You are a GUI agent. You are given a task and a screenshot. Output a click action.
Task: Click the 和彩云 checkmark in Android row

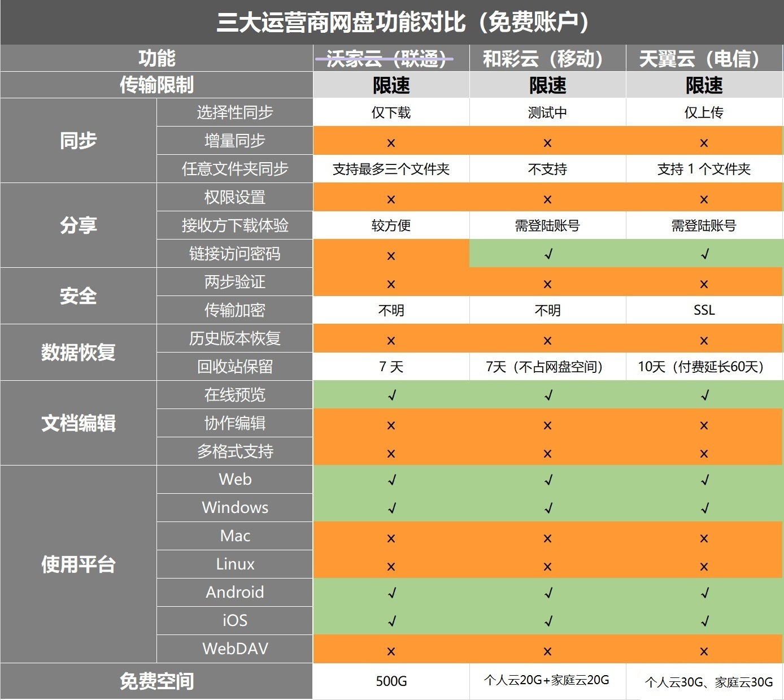547,593
